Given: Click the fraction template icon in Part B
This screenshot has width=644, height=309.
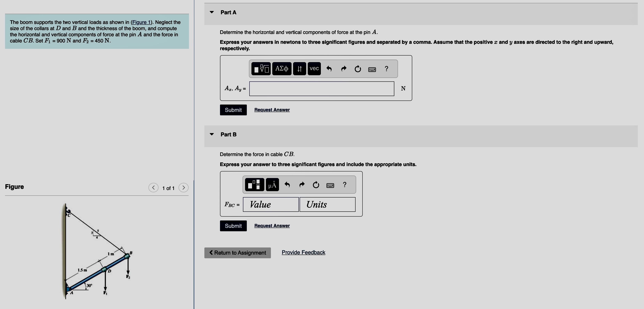Looking at the screenshot, I should (x=254, y=185).
